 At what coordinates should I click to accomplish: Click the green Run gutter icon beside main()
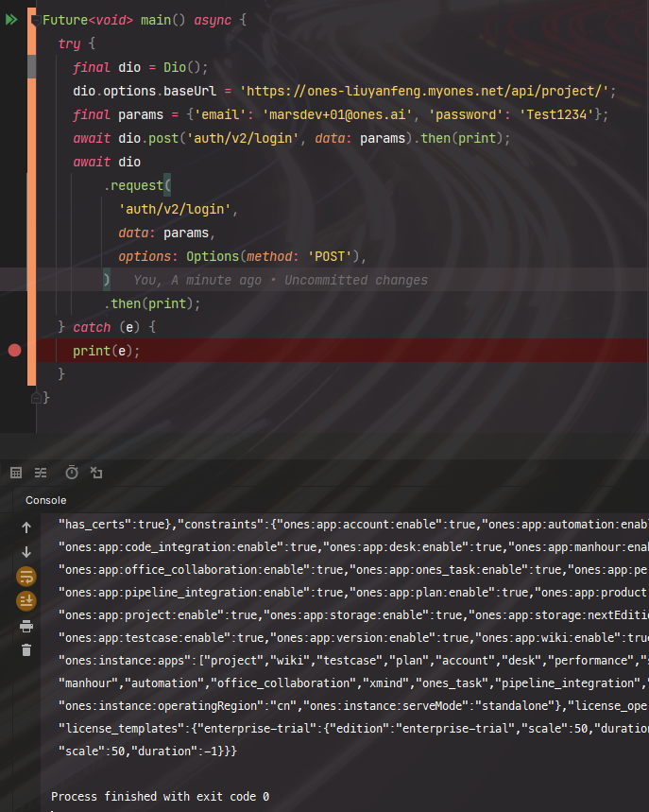click(x=11, y=20)
